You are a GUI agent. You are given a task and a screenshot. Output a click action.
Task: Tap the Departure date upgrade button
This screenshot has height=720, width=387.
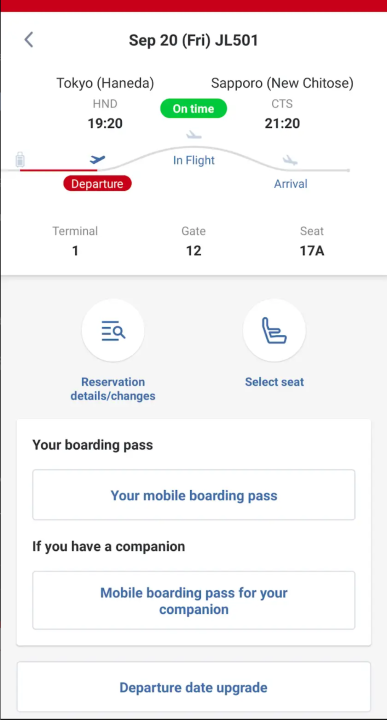[194, 687]
